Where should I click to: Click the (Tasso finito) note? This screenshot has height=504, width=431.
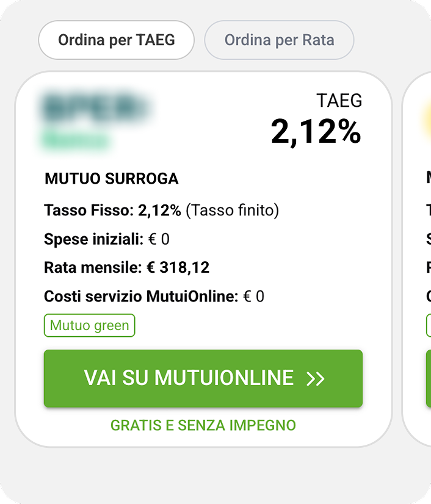[x=232, y=211]
